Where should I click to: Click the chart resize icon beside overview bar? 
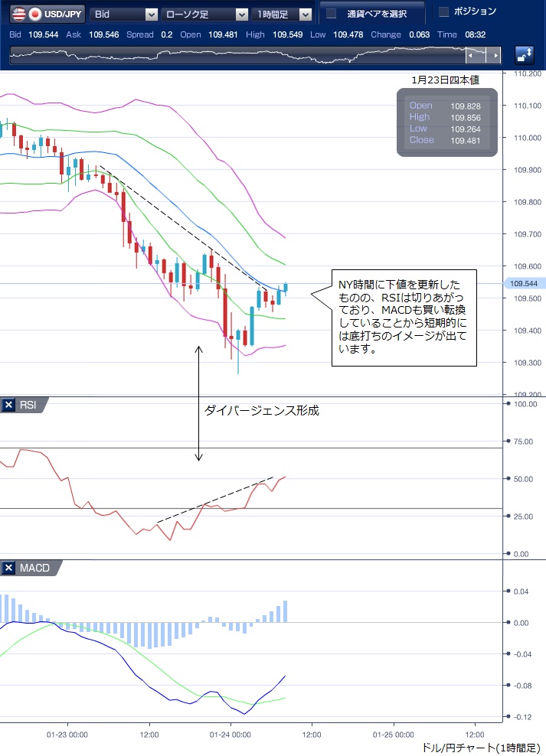[525, 56]
